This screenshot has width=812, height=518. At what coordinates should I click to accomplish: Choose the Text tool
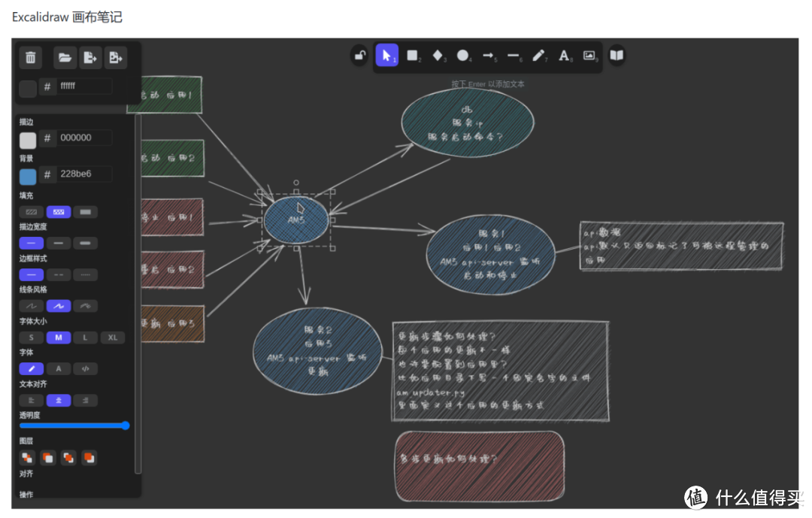[x=564, y=56]
